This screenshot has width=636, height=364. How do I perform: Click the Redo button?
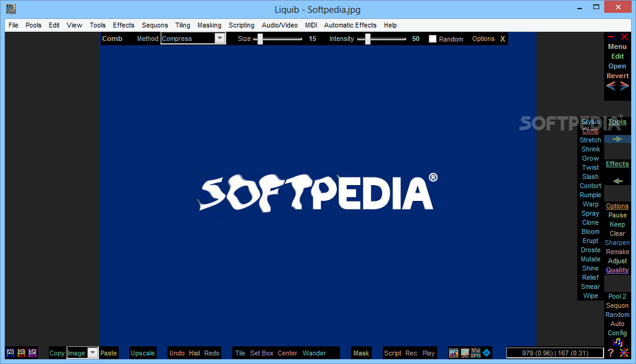[212, 353]
